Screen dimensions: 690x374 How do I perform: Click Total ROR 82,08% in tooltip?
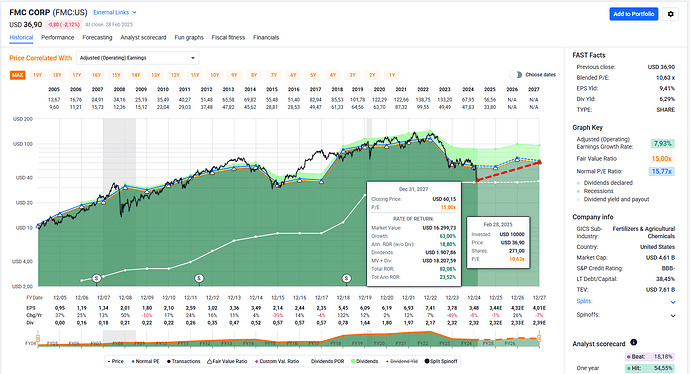pos(447,269)
